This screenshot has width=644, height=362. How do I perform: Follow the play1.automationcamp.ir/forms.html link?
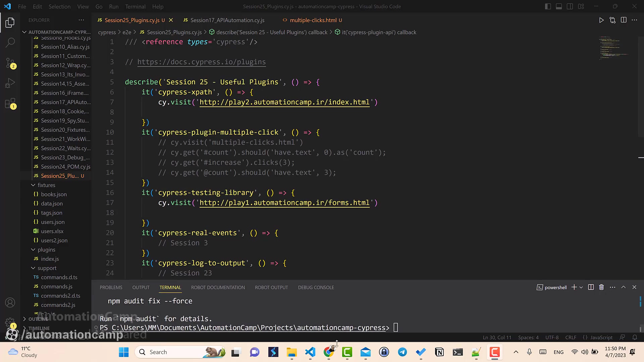284,203
